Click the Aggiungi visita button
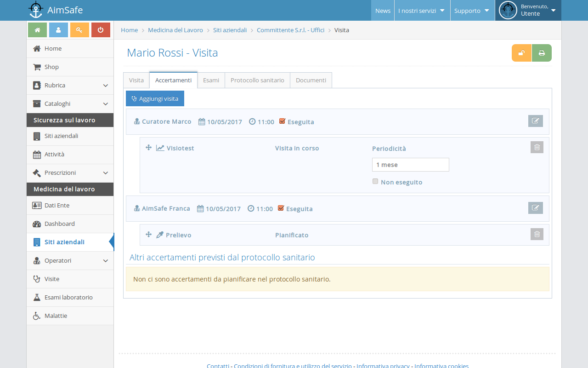Image resolution: width=588 pixels, height=368 pixels. (x=155, y=98)
